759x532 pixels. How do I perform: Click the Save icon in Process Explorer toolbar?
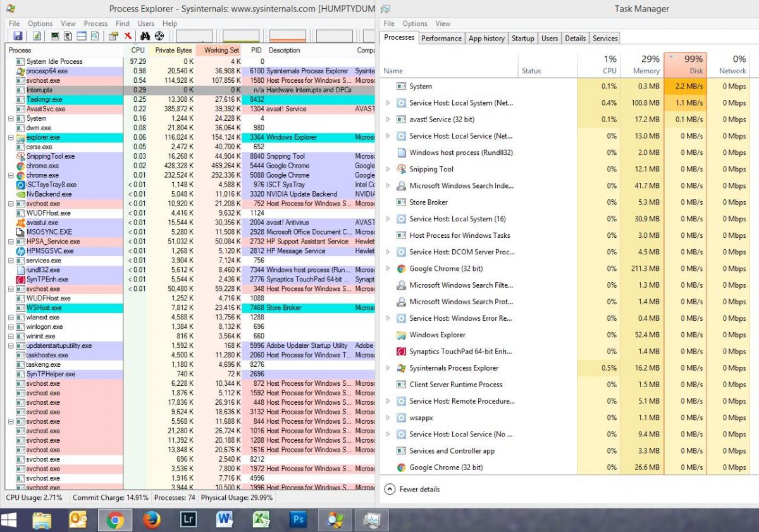18,36
